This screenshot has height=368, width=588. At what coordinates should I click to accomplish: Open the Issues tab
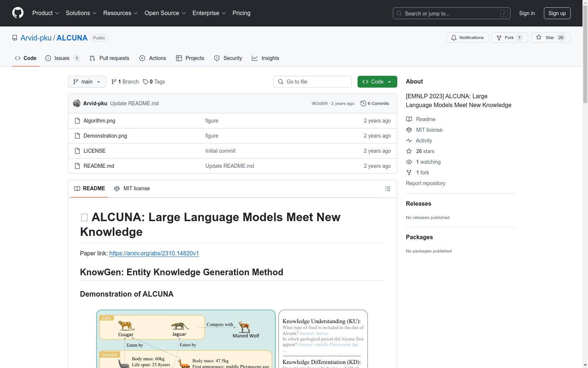pyautogui.click(x=62, y=58)
